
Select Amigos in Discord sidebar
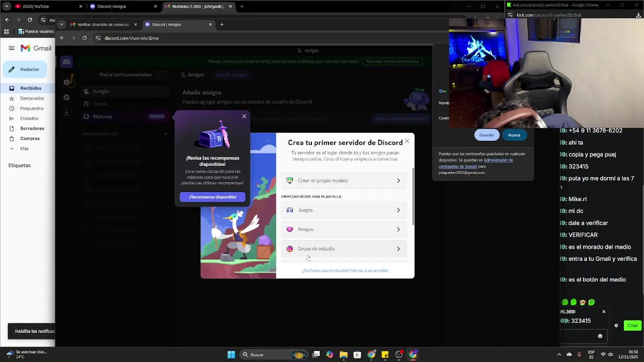(x=125, y=92)
